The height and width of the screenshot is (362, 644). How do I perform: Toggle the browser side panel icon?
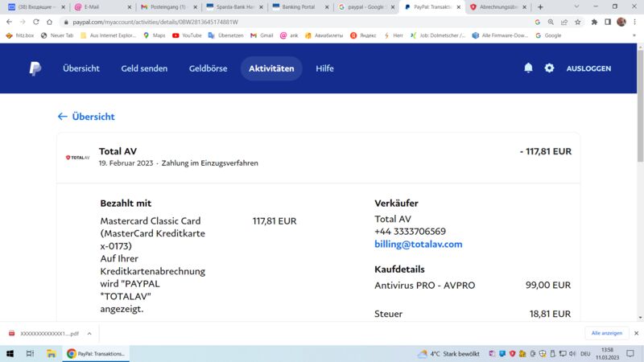608,23
